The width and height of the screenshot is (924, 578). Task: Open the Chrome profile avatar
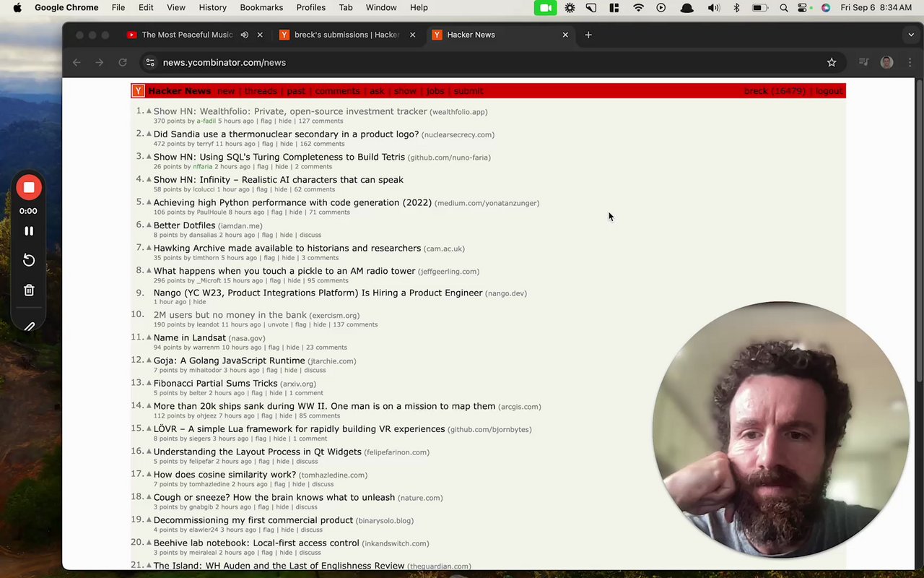[x=886, y=63]
